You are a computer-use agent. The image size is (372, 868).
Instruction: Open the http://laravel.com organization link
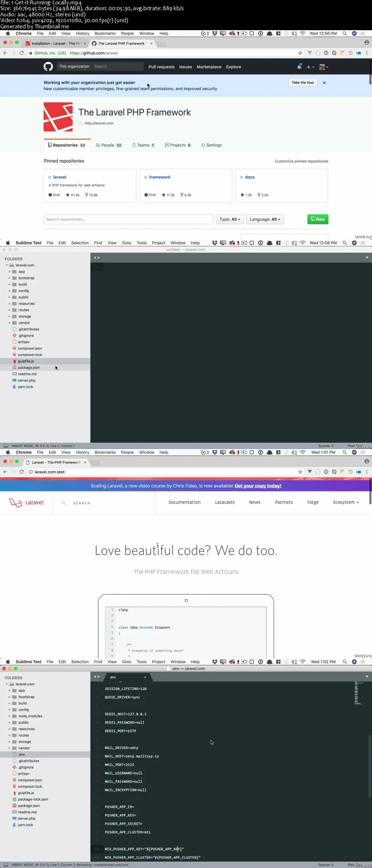click(99, 123)
